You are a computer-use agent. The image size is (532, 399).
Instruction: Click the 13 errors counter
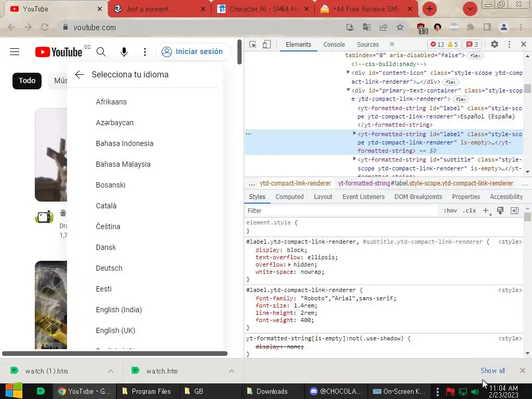click(437, 45)
